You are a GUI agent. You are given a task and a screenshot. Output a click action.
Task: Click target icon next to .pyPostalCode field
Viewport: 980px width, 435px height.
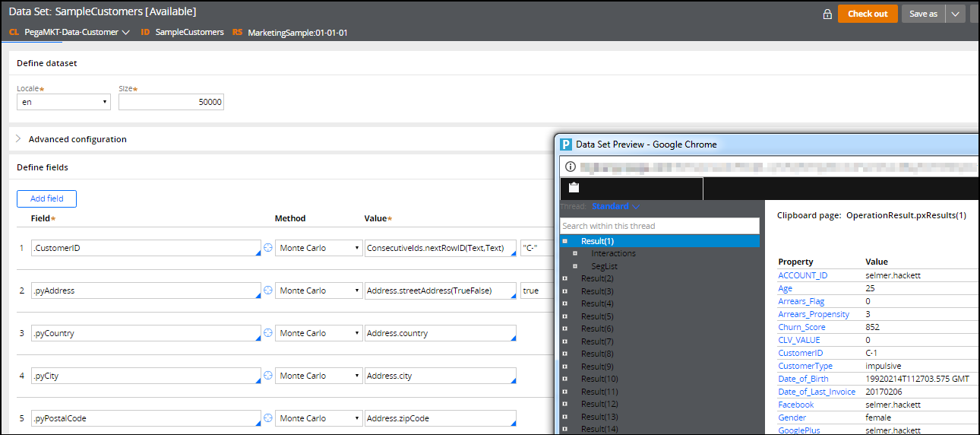pos(268,418)
